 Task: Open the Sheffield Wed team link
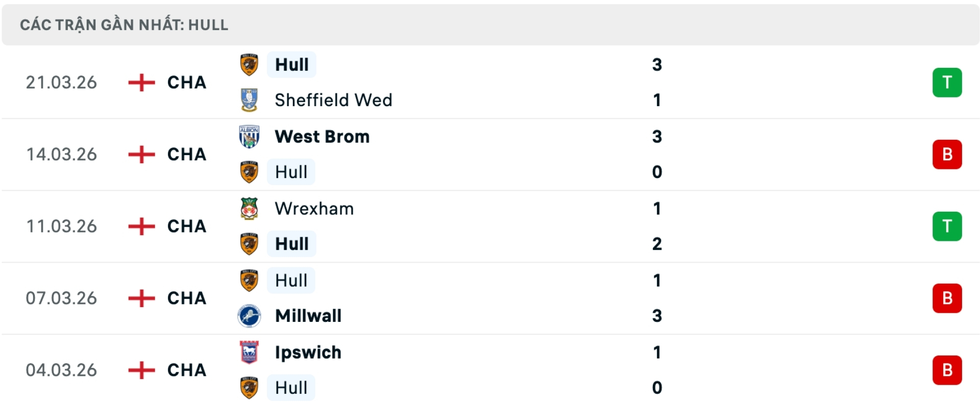(x=333, y=100)
